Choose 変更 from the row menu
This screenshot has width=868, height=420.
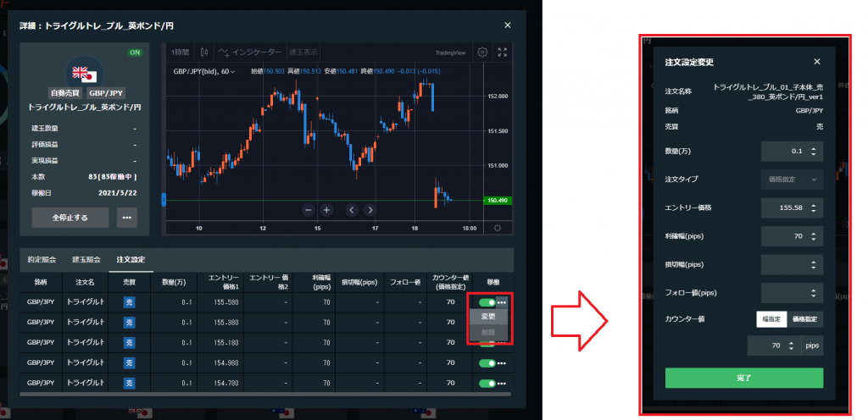488,317
